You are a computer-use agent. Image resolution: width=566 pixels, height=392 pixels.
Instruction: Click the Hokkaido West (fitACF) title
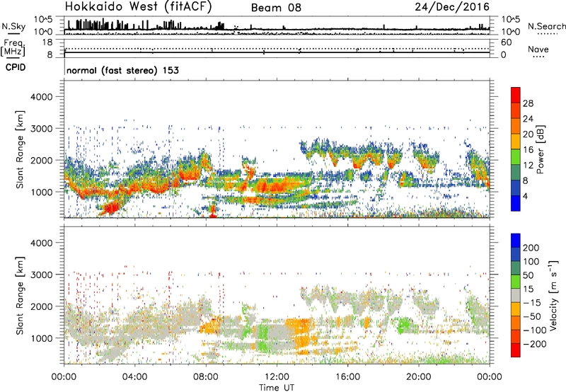[138, 7]
